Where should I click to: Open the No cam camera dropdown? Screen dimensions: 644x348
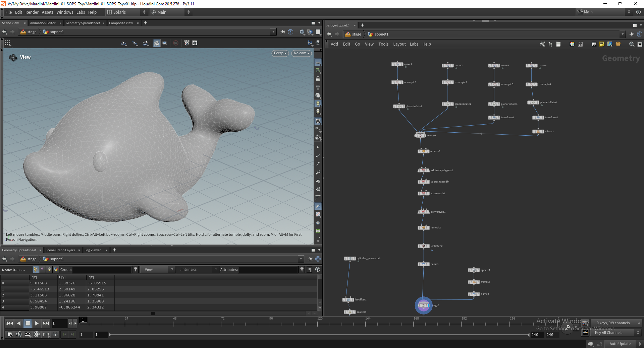302,53
